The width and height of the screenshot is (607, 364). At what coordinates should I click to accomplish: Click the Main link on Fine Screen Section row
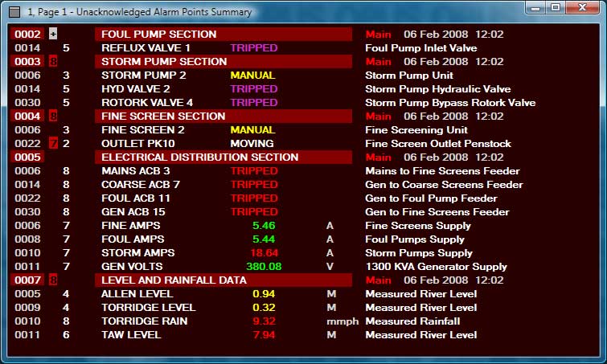tap(378, 117)
